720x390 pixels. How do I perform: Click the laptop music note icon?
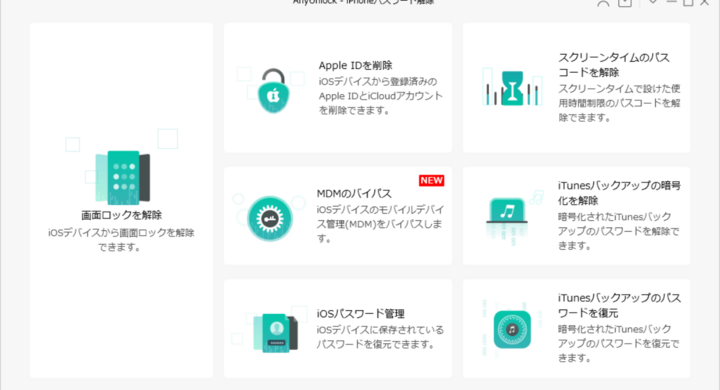(x=507, y=212)
